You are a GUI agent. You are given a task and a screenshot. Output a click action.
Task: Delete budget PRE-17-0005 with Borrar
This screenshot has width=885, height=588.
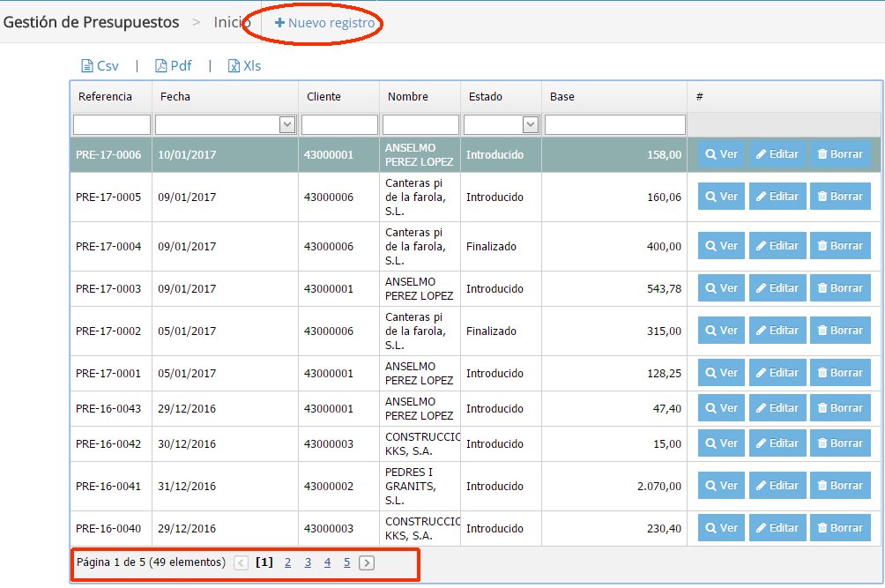[x=840, y=197]
